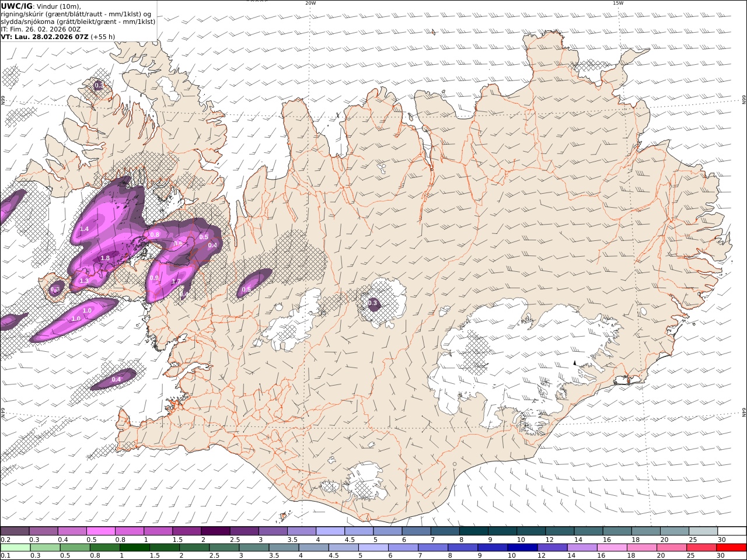The width and height of the screenshot is (747, 560).
Task: Click bottom legend swatch between 20 and 25
Action: point(671,548)
